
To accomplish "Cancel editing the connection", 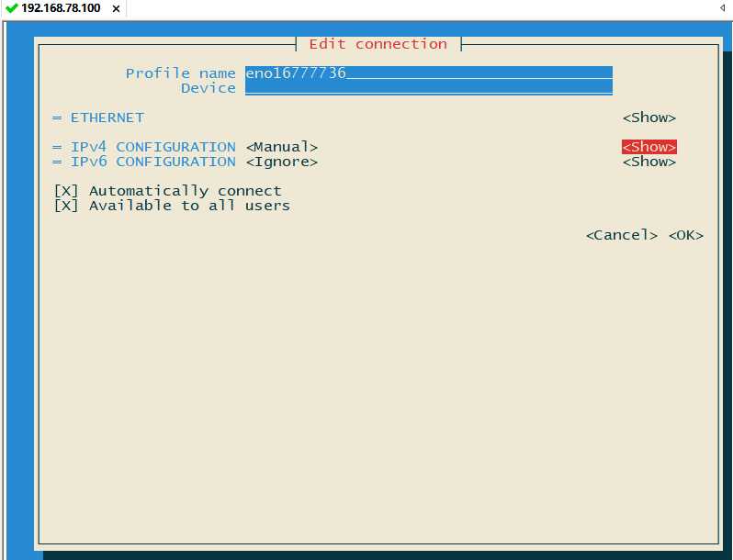I will (x=621, y=235).
